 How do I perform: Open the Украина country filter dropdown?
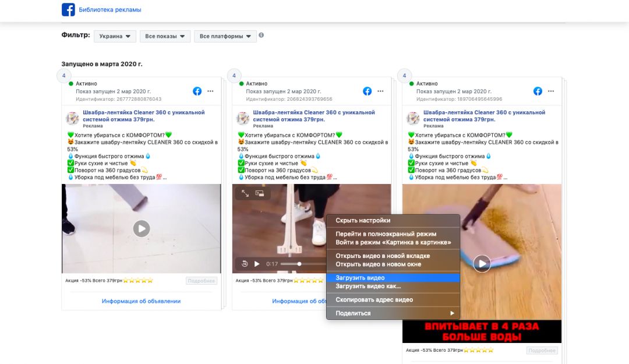(x=115, y=36)
